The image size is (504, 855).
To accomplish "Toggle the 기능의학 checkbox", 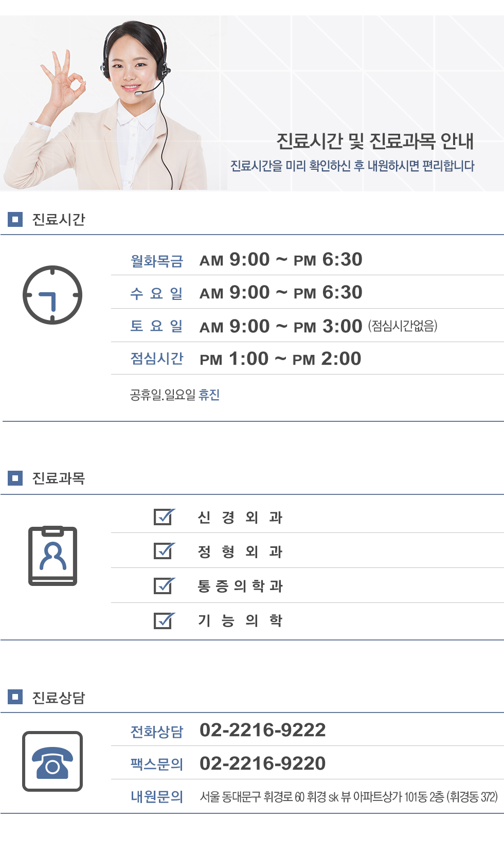I will [x=164, y=620].
